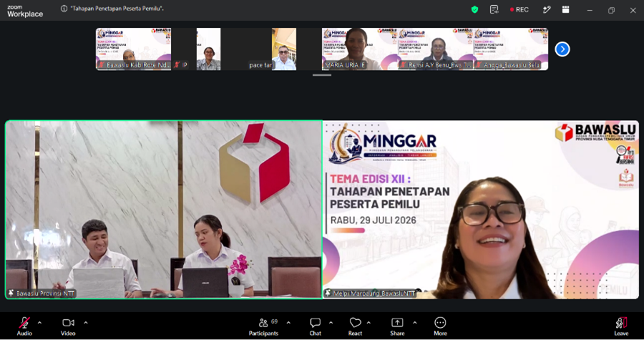Click Bawaslu Provinsi NTT video tile
This screenshot has height=340, width=644.
pos(163,210)
